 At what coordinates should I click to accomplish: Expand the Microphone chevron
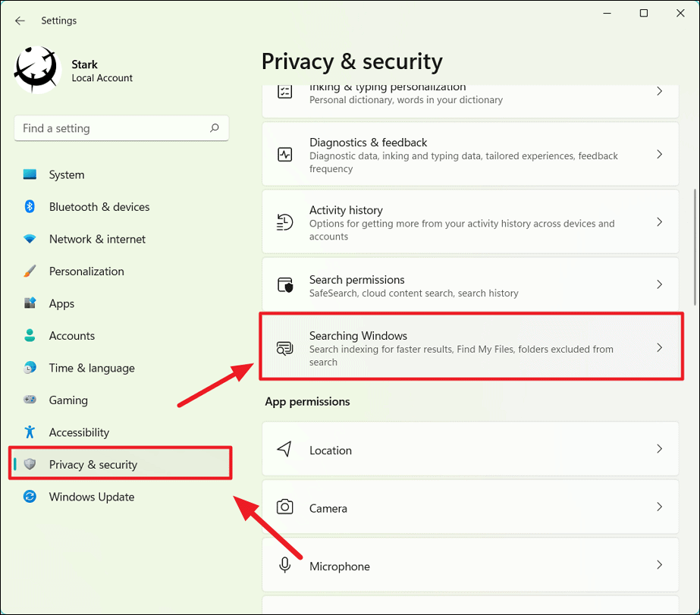(659, 564)
